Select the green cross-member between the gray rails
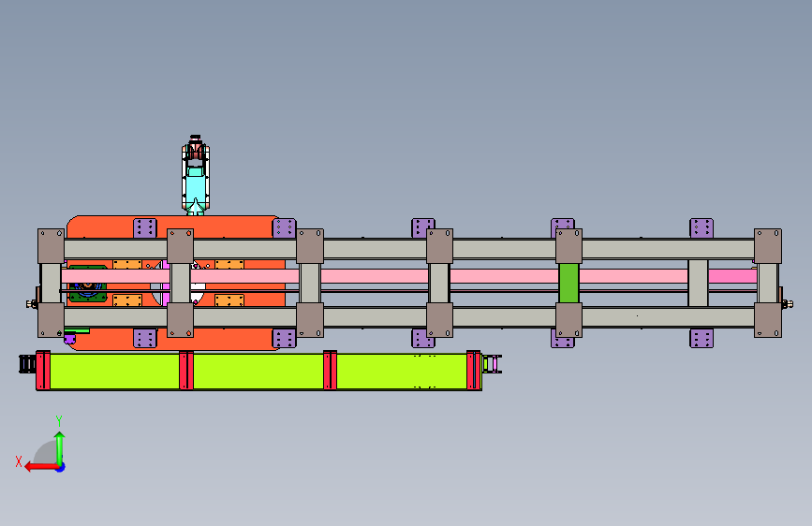This screenshot has height=526, width=812. click(568, 284)
